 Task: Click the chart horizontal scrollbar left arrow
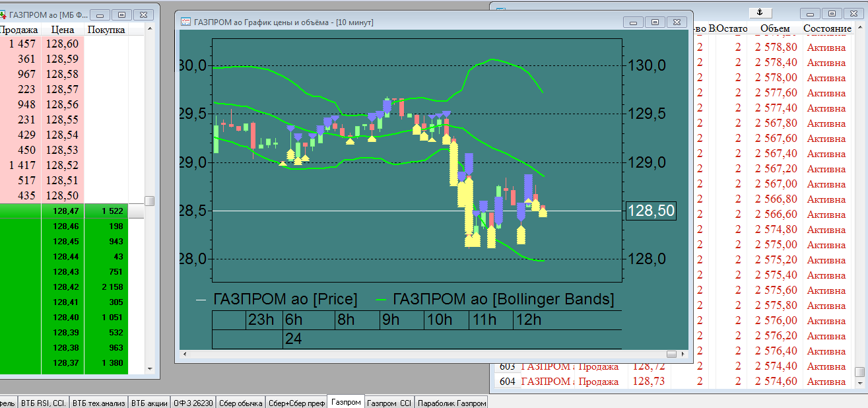click(184, 355)
